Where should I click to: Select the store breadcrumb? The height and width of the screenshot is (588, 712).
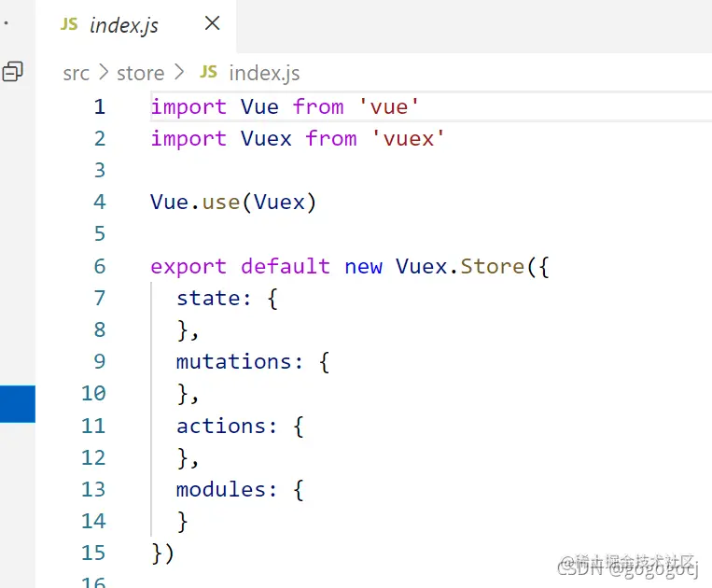(140, 73)
